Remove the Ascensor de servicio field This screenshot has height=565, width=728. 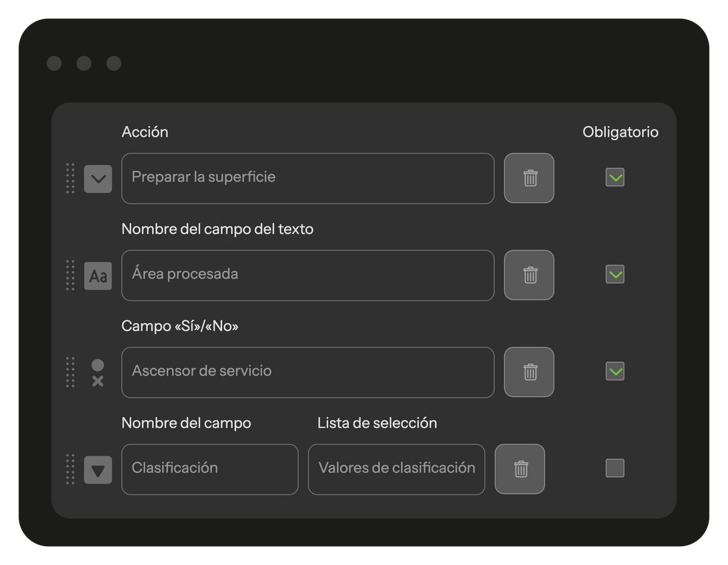pyautogui.click(x=529, y=372)
